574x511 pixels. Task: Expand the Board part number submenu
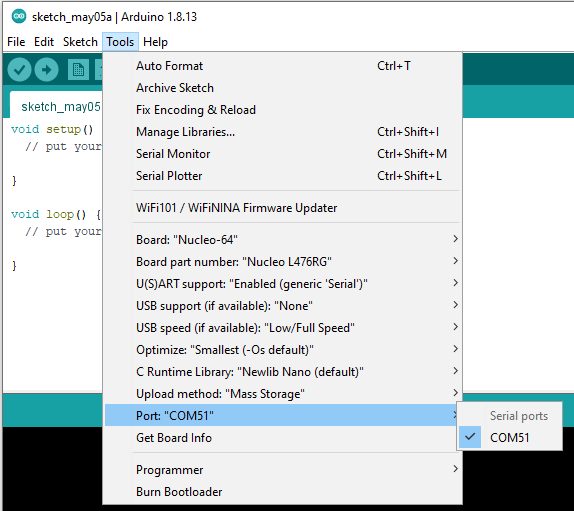pyautogui.click(x=282, y=262)
